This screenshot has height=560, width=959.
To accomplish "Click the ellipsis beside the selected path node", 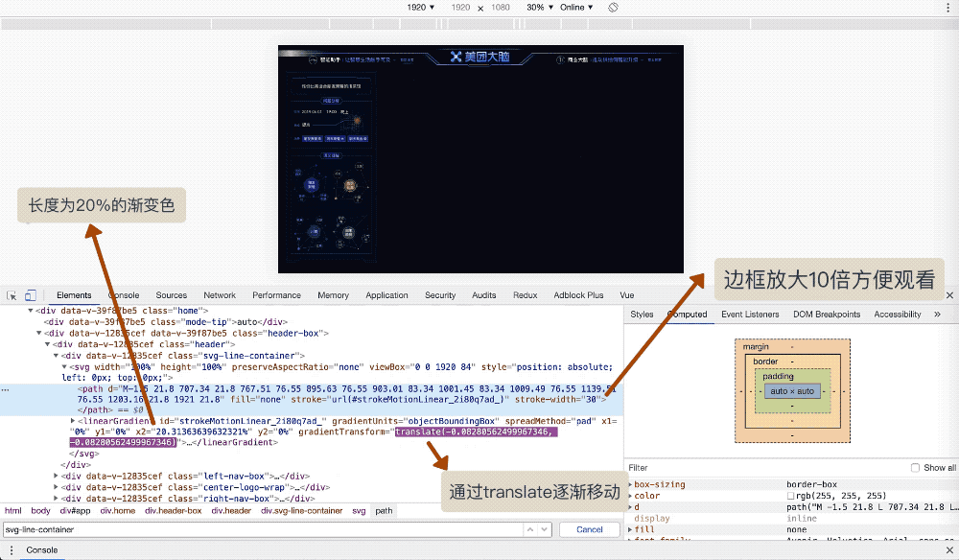I will (6, 389).
